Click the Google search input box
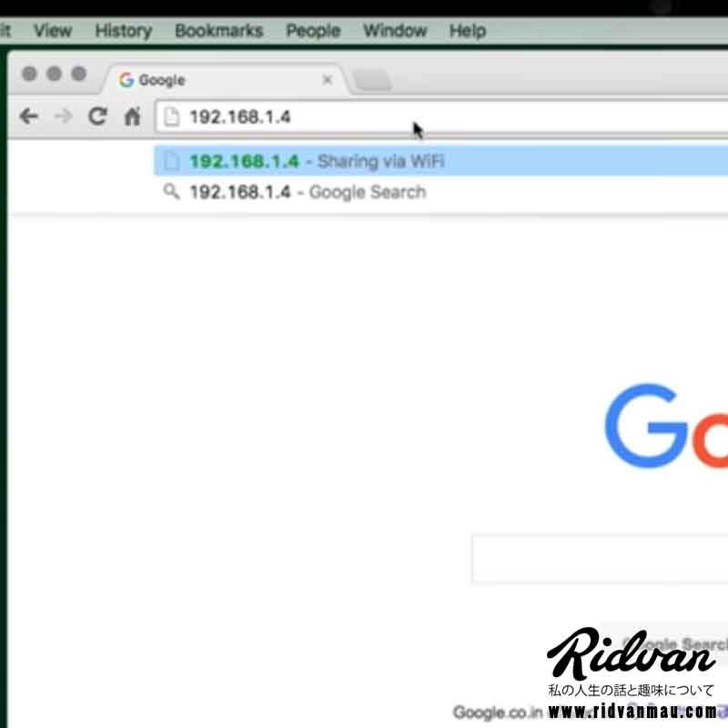Image resolution: width=728 pixels, height=728 pixels. [x=600, y=558]
